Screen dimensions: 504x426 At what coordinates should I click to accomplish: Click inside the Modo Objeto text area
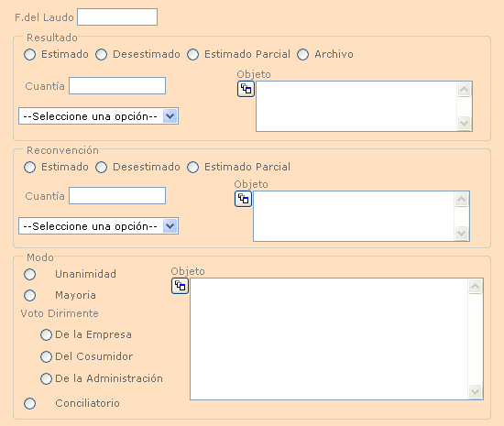330,339
